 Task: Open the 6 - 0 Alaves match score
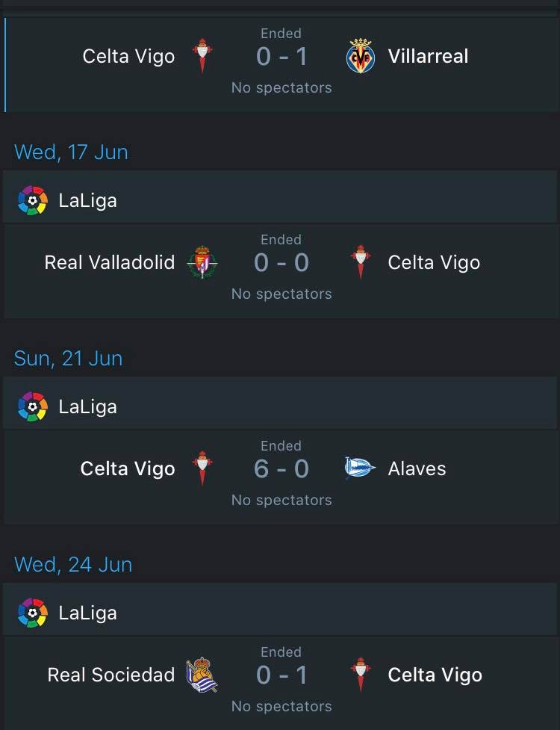tap(281, 468)
